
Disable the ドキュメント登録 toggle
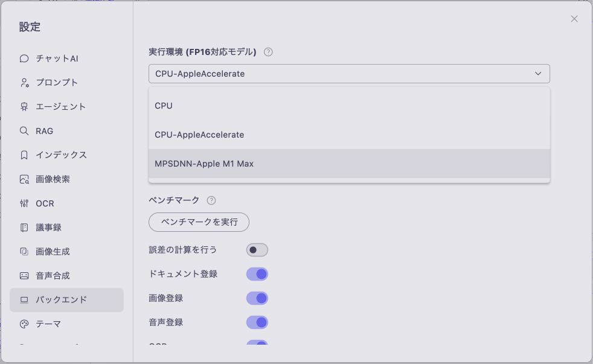257,274
